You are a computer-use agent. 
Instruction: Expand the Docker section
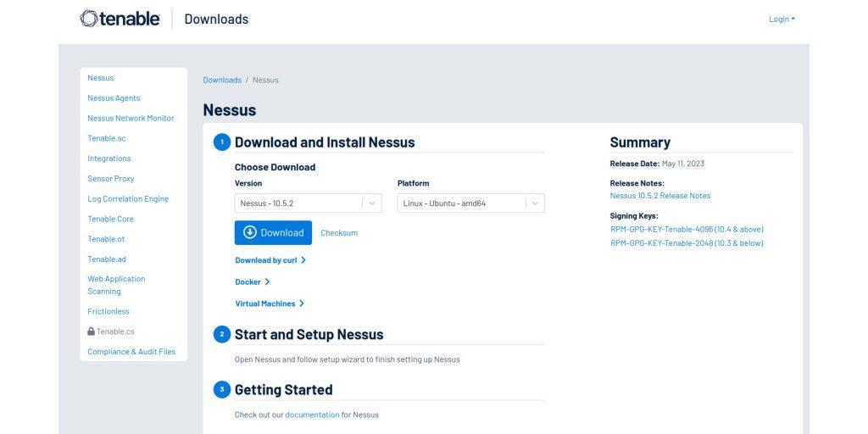(x=253, y=281)
